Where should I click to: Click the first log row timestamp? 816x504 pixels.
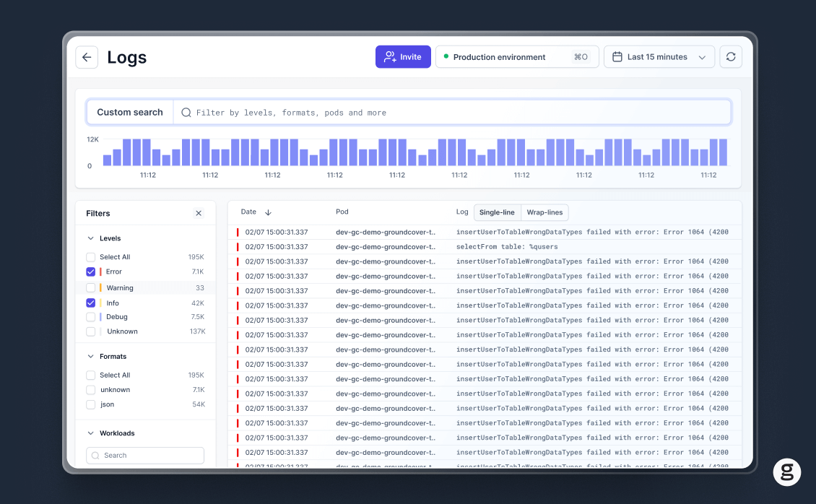277,232
